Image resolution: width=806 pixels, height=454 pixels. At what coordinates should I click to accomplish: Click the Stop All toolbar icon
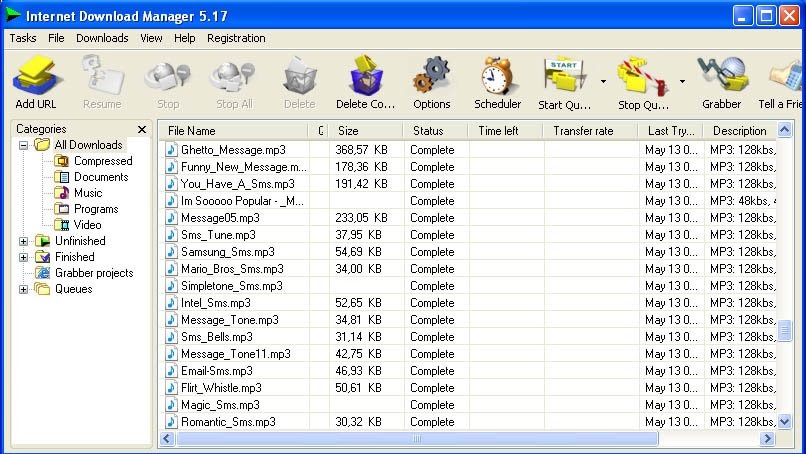pyautogui.click(x=234, y=76)
